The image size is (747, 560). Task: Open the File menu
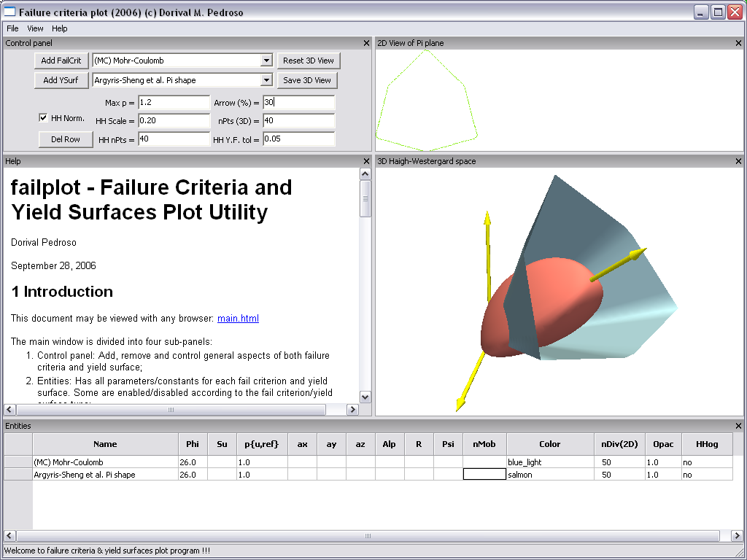12,28
